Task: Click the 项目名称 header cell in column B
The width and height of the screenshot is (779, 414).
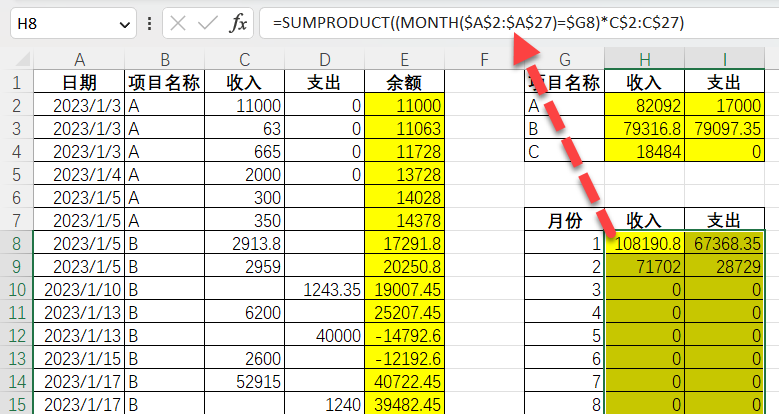Action: point(164,82)
